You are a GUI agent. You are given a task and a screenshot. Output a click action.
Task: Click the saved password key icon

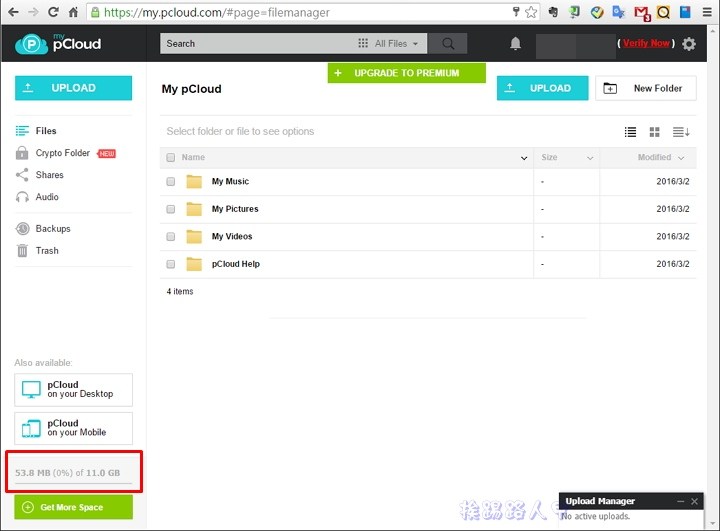516,12
